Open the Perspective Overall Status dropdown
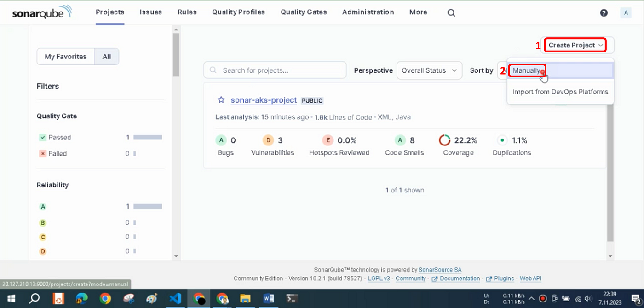Screen dimensions: 644x308 pyautogui.click(x=429, y=70)
